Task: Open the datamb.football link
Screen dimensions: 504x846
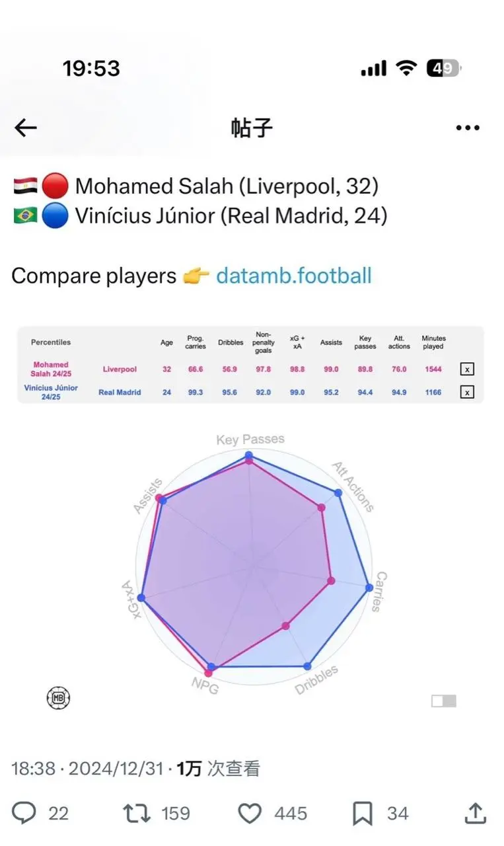Action: (x=294, y=276)
